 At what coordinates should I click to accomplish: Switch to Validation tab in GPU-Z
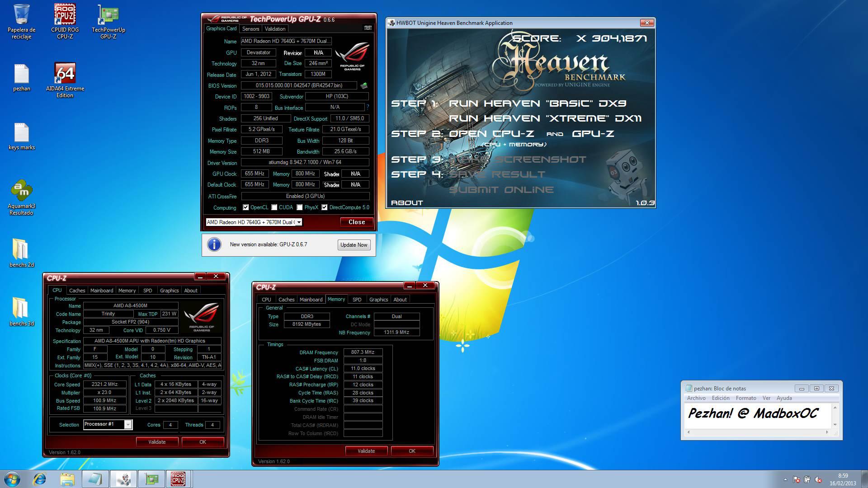point(275,28)
